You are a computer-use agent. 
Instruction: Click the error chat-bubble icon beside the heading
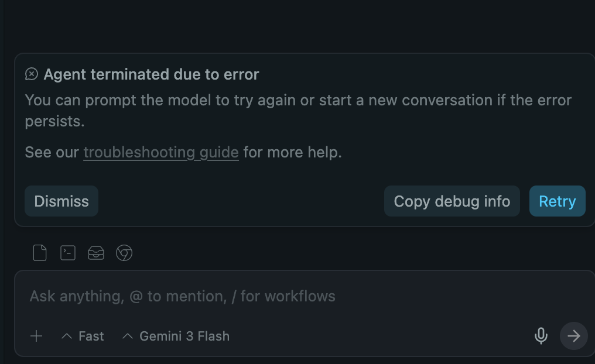(x=32, y=74)
